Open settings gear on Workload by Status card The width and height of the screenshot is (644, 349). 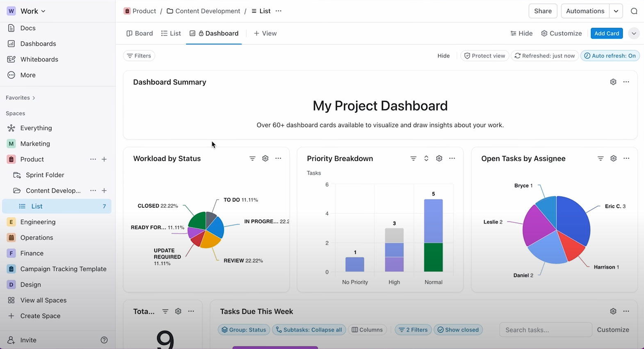point(265,158)
